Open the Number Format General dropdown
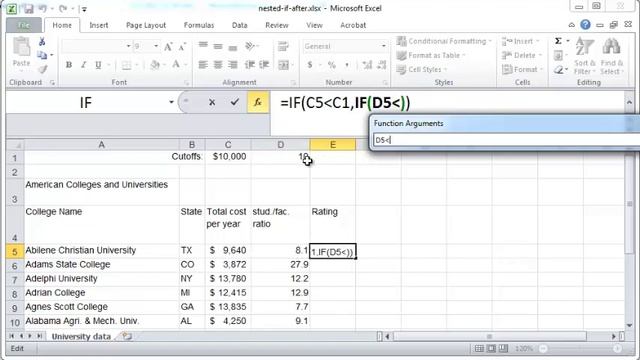640x360 pixels. tap(383, 46)
